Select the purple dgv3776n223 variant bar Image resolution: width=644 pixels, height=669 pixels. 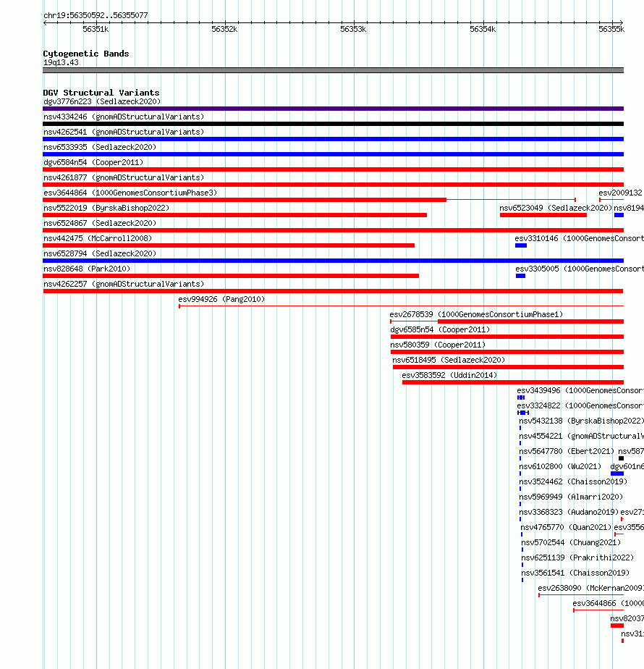tap(333, 109)
